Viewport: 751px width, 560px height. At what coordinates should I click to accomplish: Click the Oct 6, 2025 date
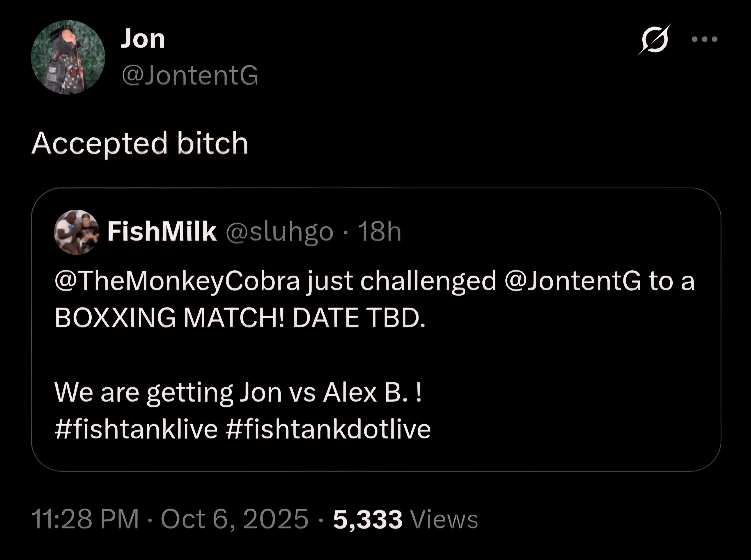tap(235, 519)
